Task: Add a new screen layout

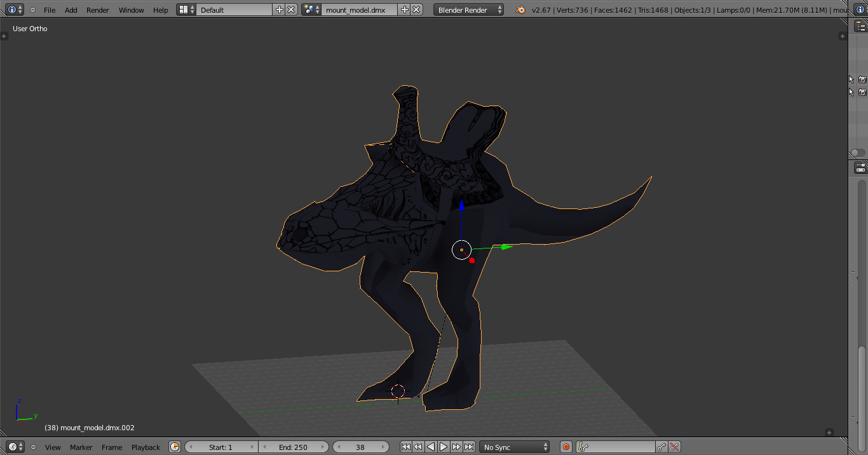Action: 279,10
